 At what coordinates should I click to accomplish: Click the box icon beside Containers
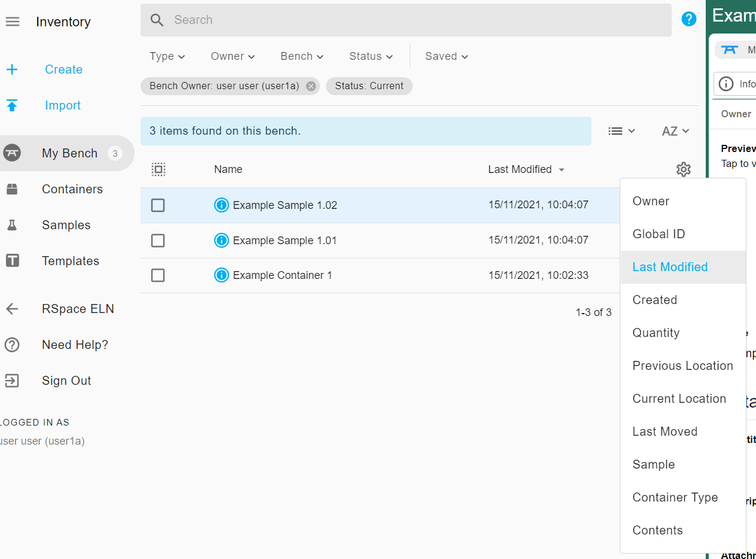(x=12, y=189)
